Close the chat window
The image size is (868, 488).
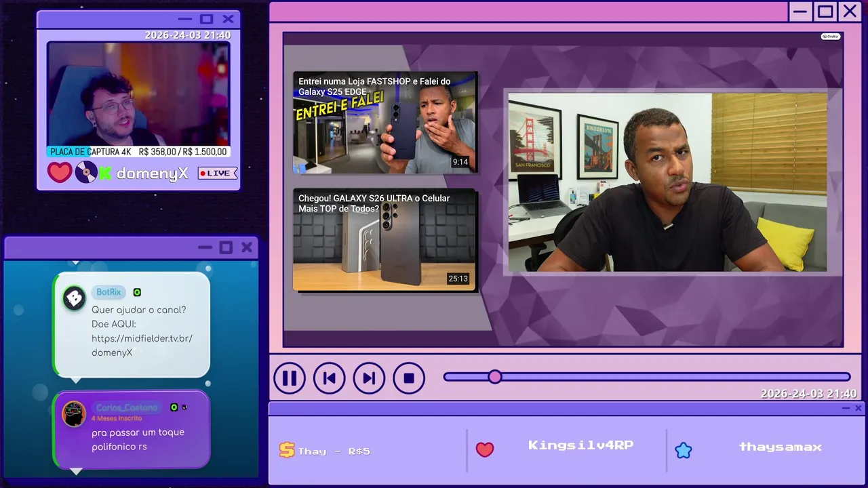[x=247, y=247]
